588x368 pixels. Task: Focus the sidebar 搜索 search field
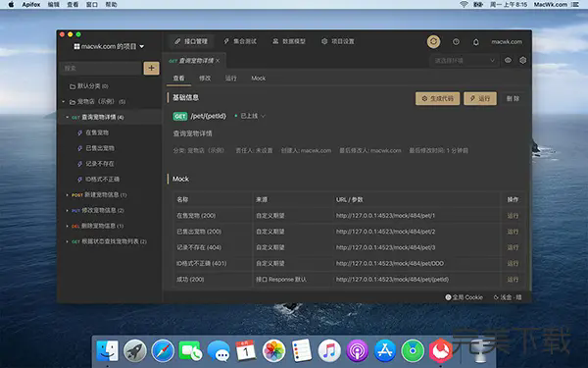pos(101,68)
